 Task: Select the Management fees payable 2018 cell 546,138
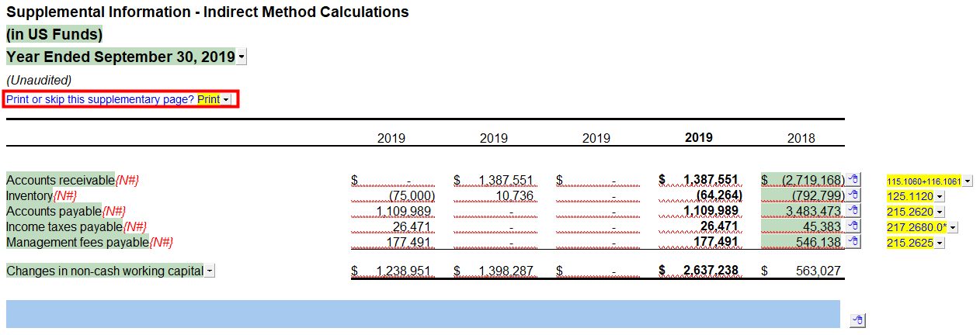tap(804, 242)
